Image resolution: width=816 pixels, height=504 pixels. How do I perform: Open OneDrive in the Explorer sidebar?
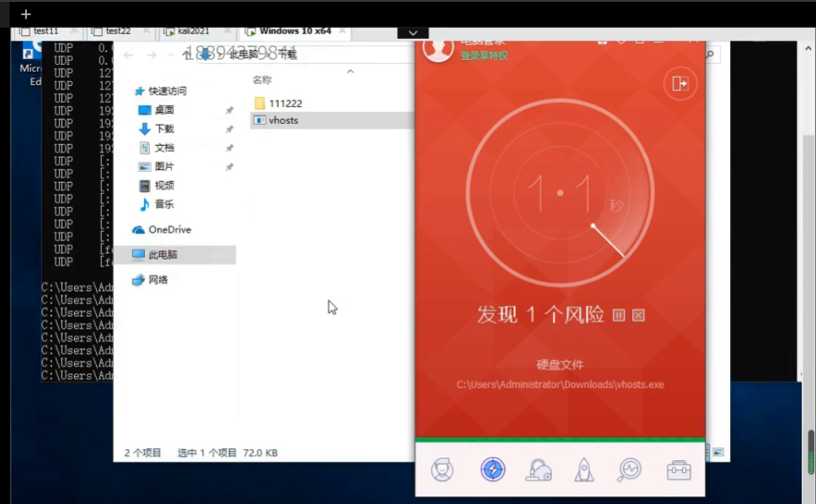[x=162, y=229]
